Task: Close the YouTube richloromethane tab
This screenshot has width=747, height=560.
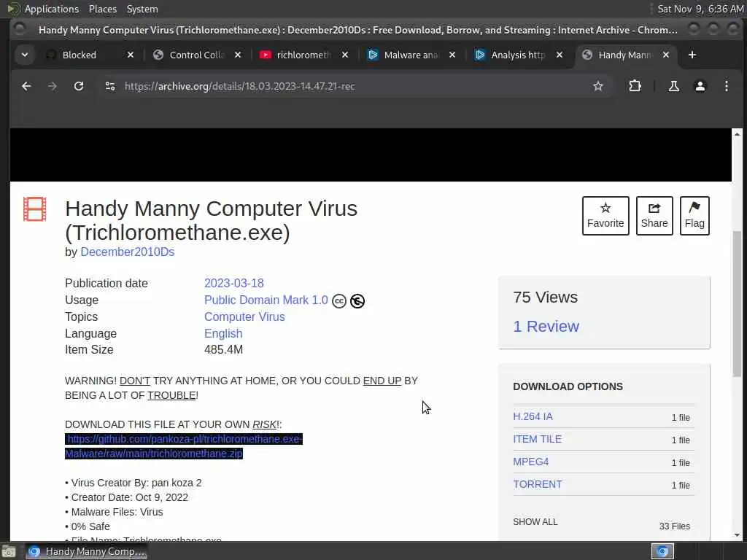Action: click(x=345, y=55)
